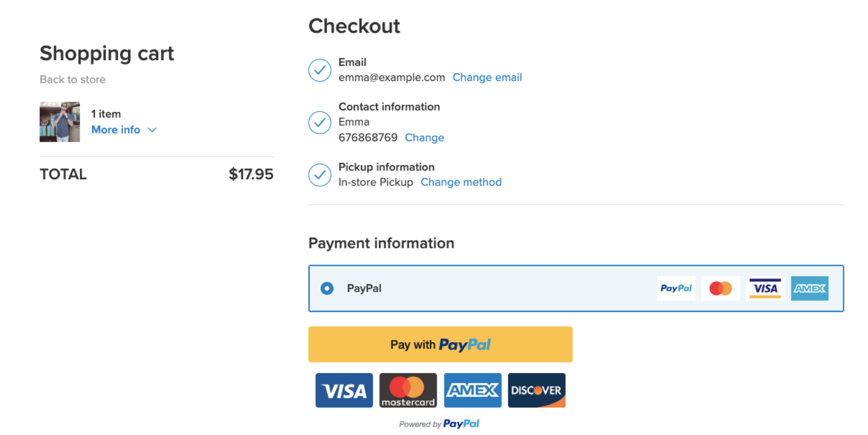Click the Pickup information checkmark circle
Screen dimensions: 868x435
[x=320, y=175]
